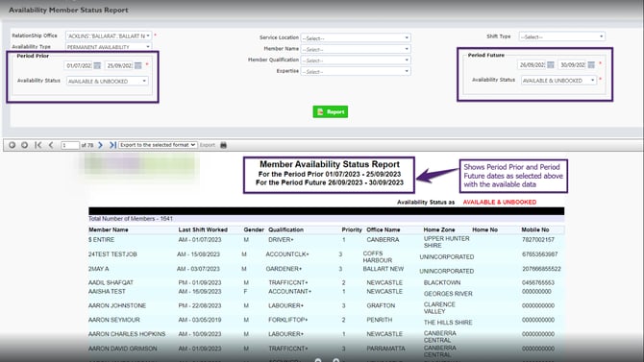Click the red AVAILABLE & UNBOOKED status text

pos(500,203)
